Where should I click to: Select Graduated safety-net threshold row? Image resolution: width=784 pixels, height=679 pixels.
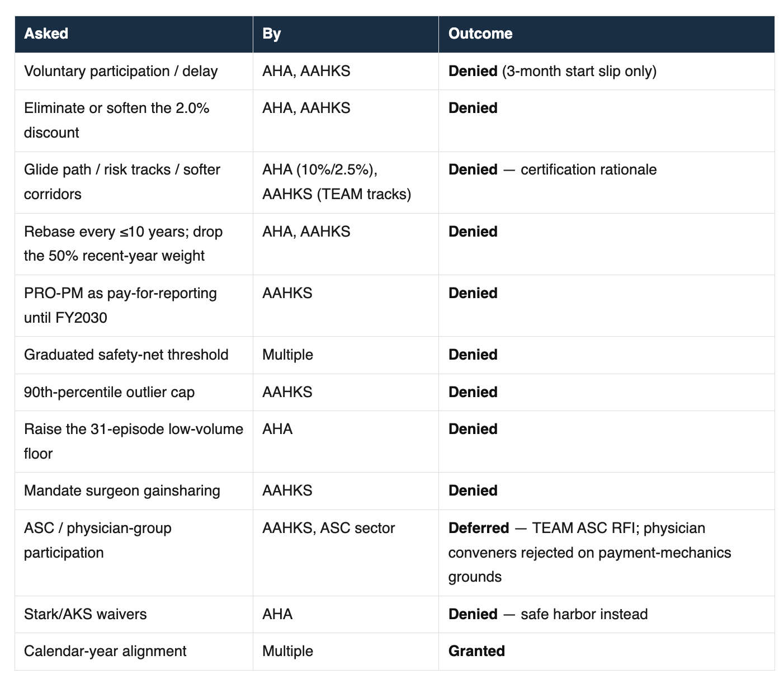(x=395, y=355)
